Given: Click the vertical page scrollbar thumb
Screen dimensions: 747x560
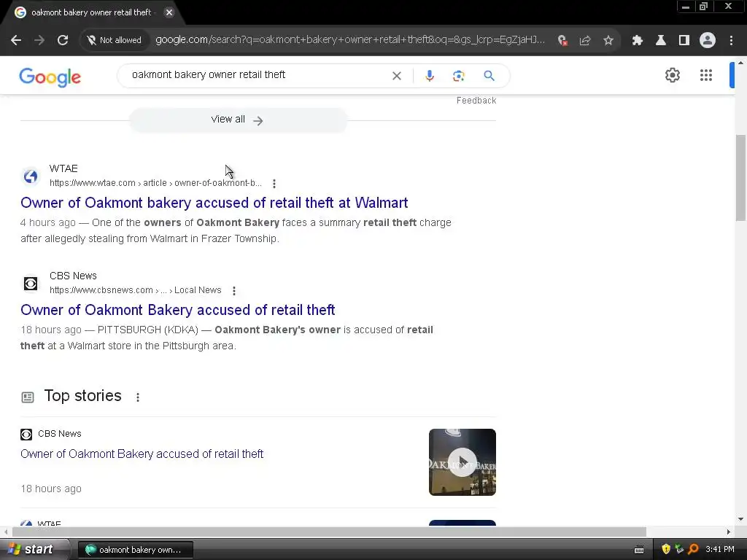Looking at the screenshot, I should (x=740, y=178).
